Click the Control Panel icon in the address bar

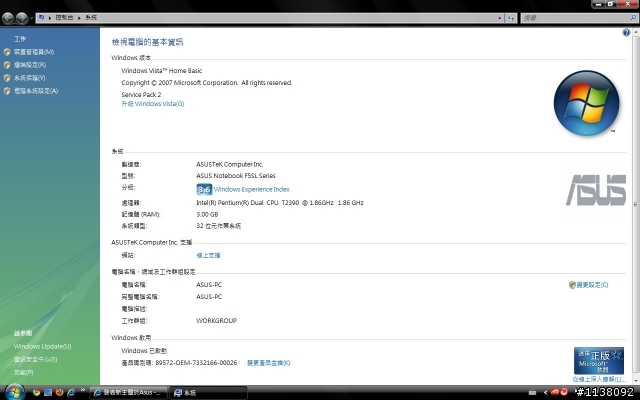click(41, 18)
